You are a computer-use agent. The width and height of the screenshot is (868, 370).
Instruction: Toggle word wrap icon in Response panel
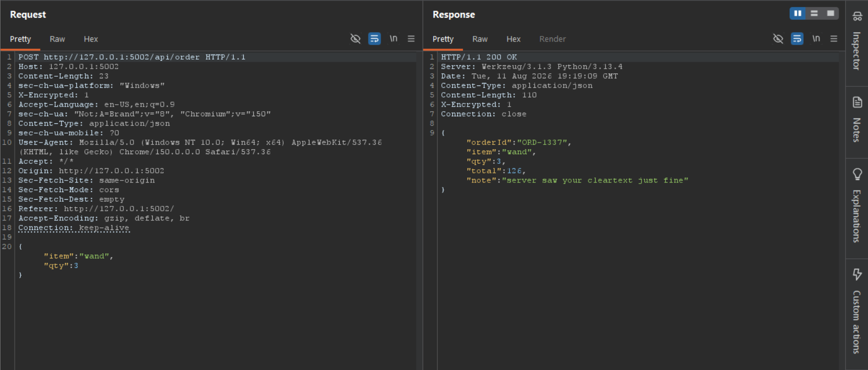tap(797, 39)
